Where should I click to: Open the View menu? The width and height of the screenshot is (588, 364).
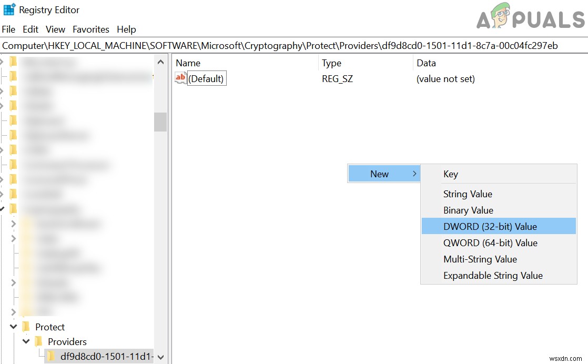(x=56, y=29)
